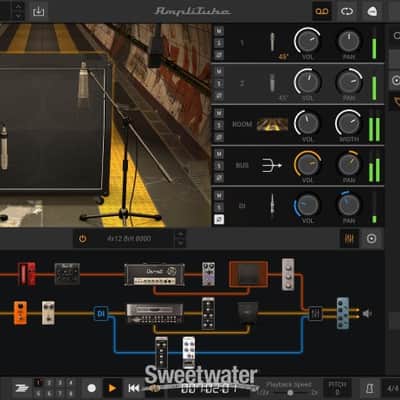Select the first pedal on blue DI chain
The width and height of the screenshot is (400, 400).
161,352
